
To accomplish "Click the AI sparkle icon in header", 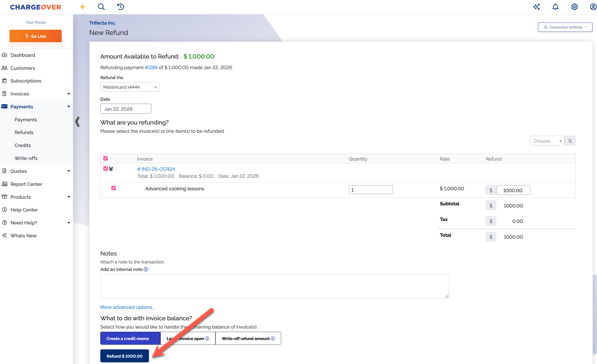I will pos(536,7).
